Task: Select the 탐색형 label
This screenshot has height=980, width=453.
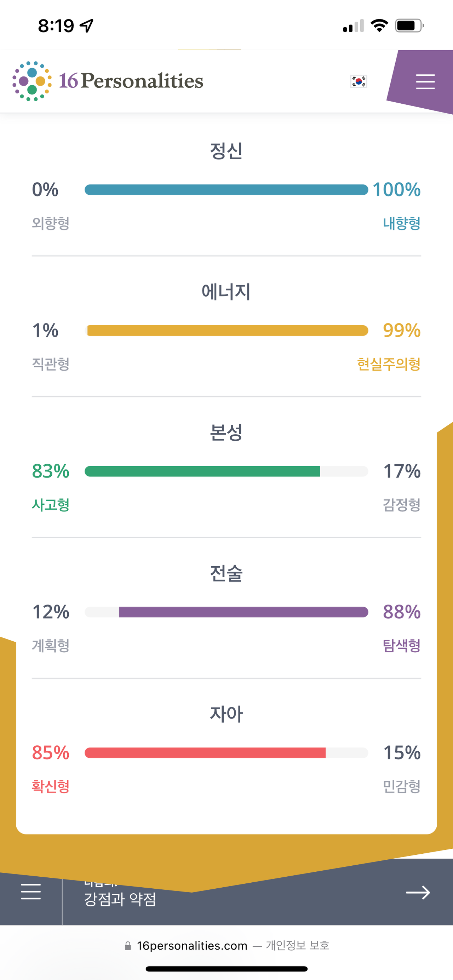Action: tap(402, 645)
